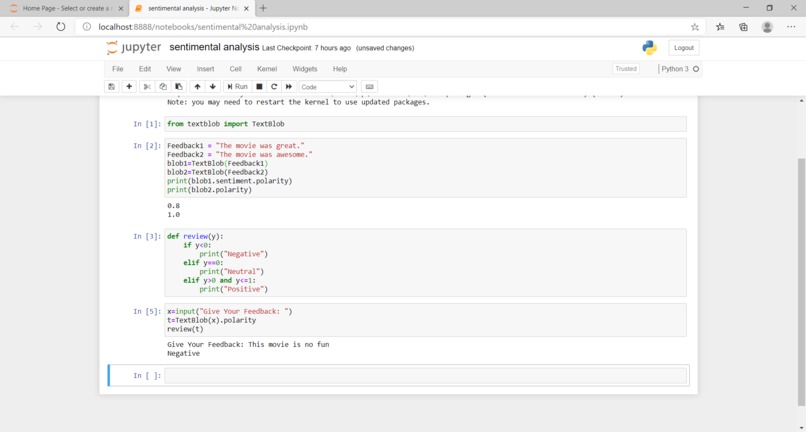Insert a cell below with plus icon
Image resolution: width=806 pixels, height=432 pixels.
(x=129, y=87)
